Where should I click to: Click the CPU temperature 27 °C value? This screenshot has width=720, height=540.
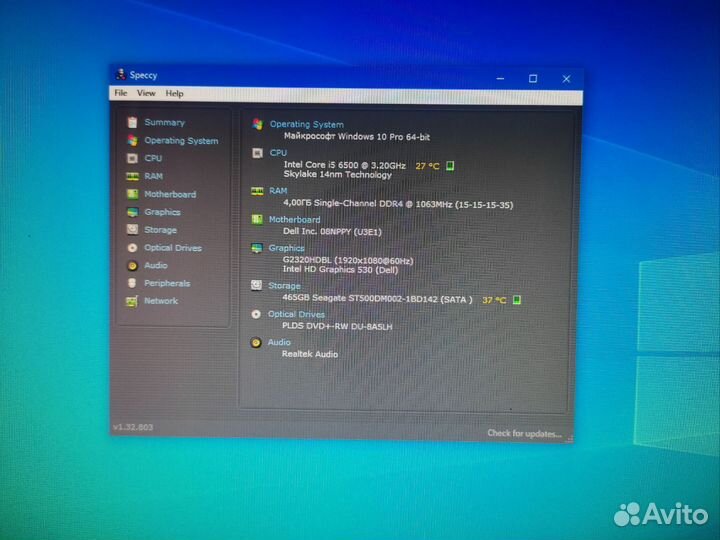point(428,166)
